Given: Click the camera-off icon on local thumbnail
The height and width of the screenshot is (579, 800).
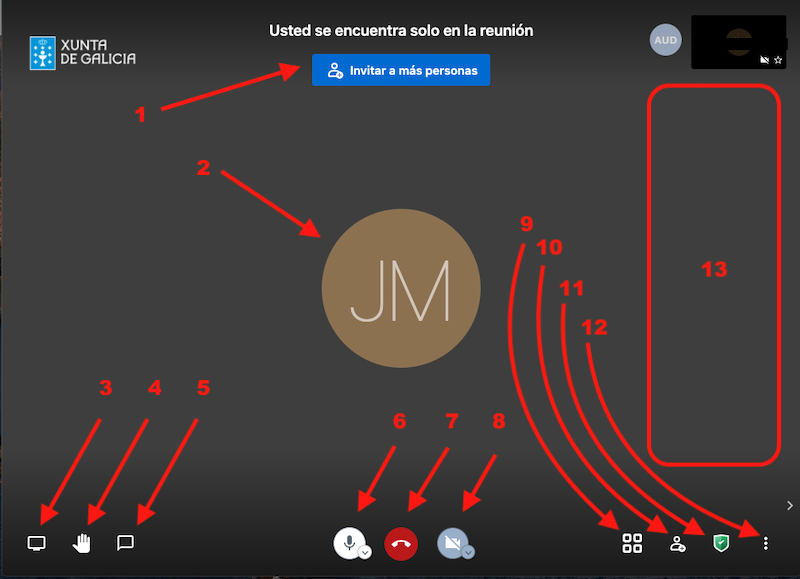Looking at the screenshot, I should tap(765, 60).
